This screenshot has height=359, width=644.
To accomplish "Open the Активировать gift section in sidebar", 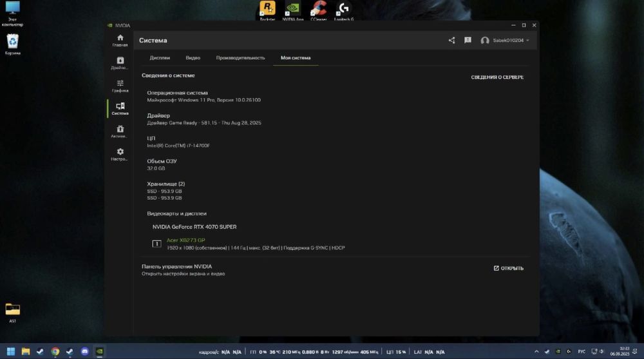I will 120,132.
